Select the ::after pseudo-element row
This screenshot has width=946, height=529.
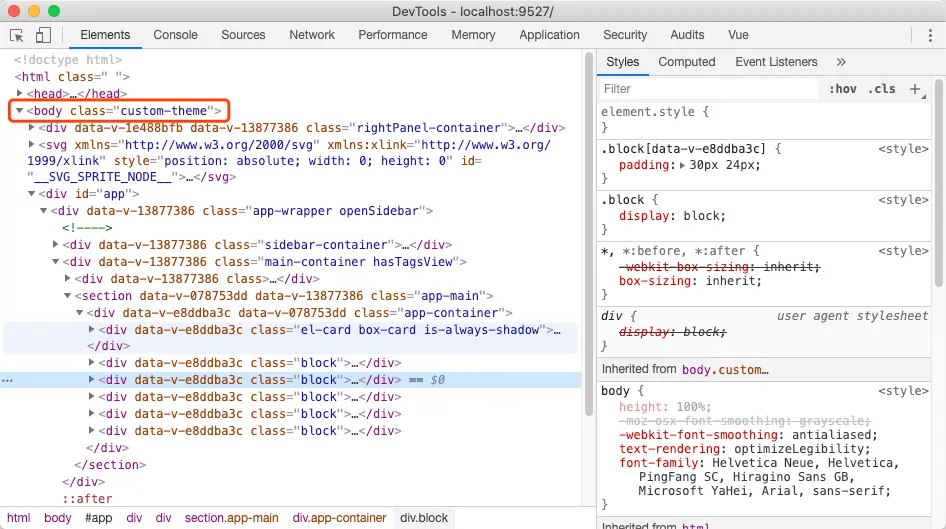[x=87, y=499]
